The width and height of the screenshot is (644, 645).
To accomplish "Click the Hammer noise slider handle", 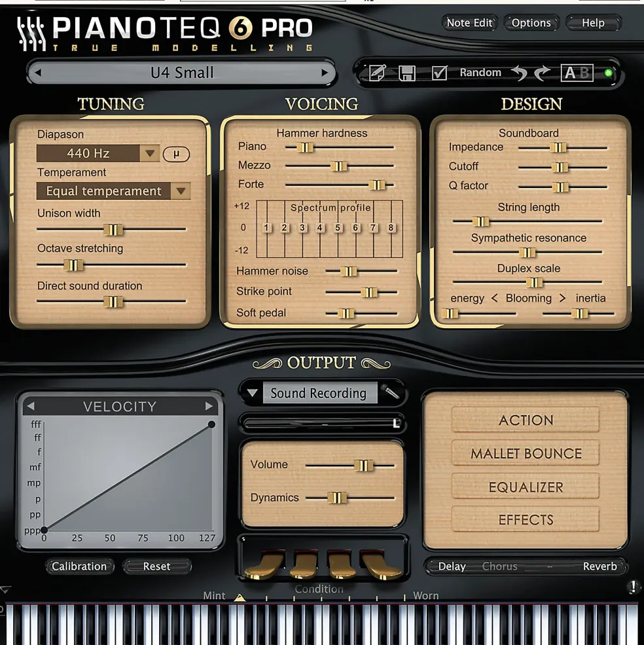I will pos(349,271).
